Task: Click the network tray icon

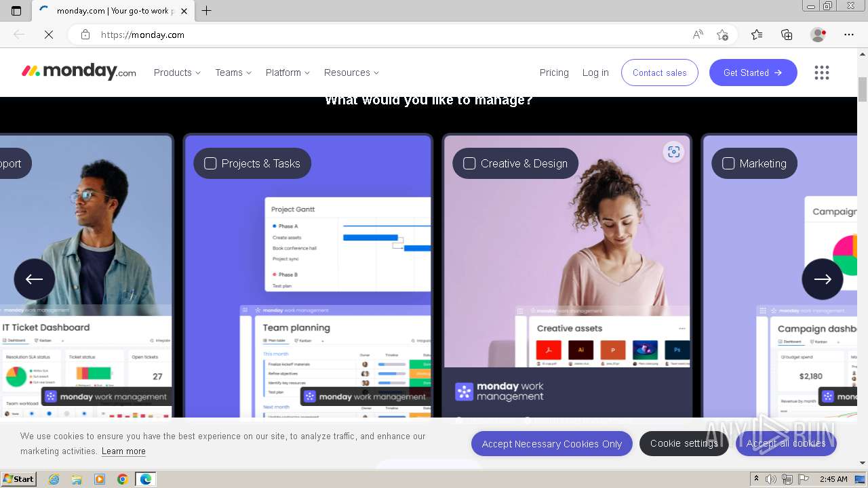Action: click(x=787, y=479)
